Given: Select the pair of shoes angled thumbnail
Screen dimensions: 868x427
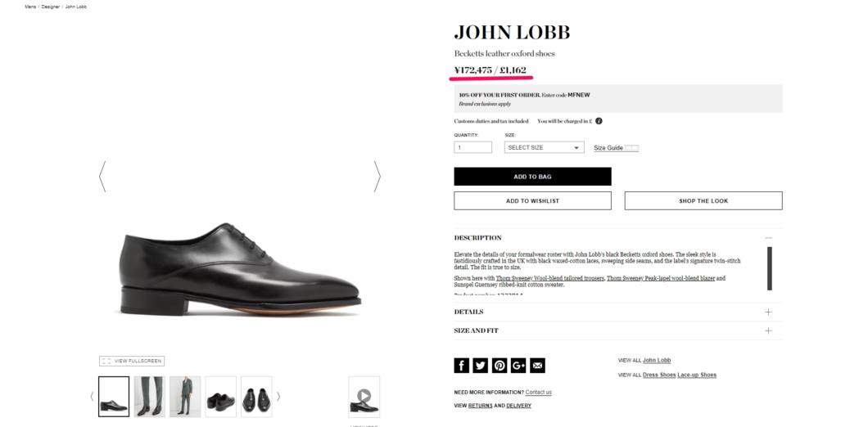Looking at the screenshot, I should click(x=221, y=397).
